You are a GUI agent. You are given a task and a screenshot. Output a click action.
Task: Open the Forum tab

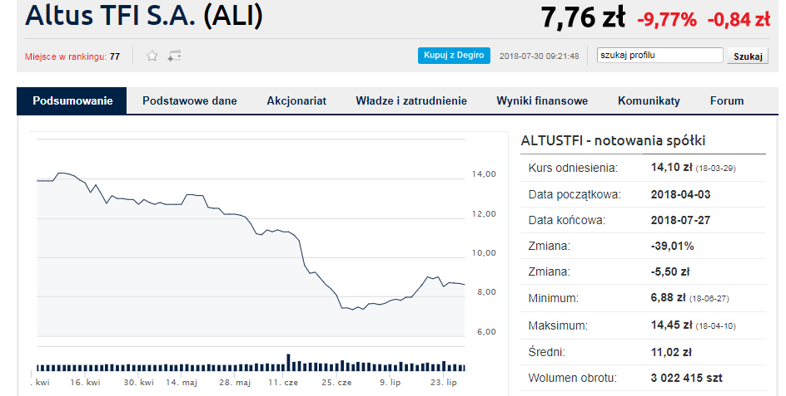click(727, 101)
